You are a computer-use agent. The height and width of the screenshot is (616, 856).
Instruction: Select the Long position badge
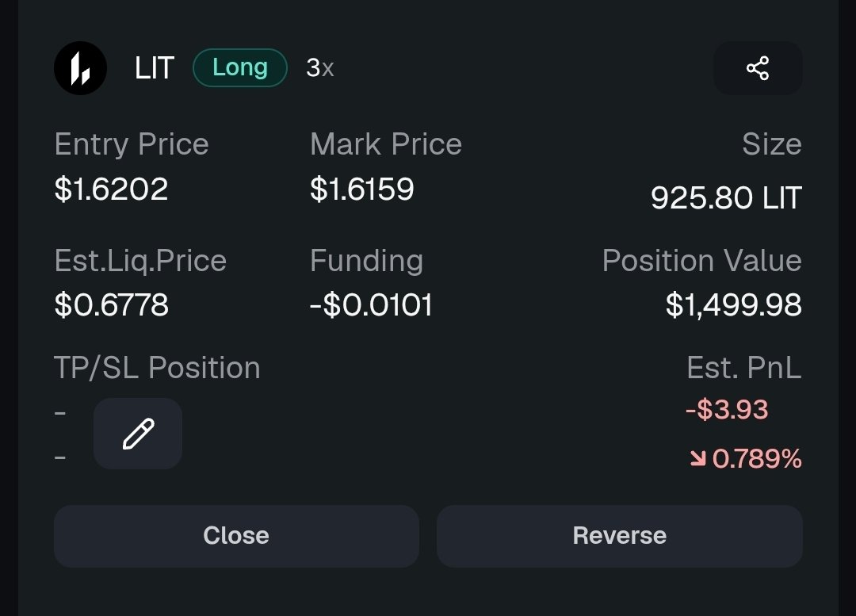(240, 67)
